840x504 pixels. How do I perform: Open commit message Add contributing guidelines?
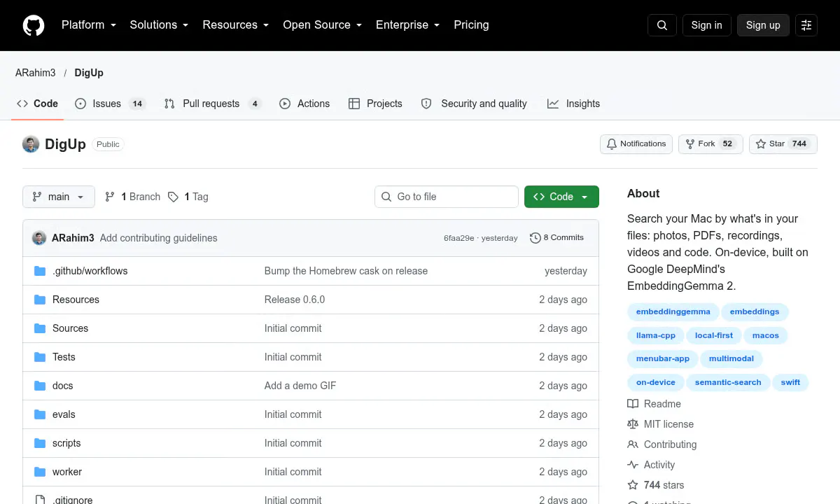coord(159,238)
